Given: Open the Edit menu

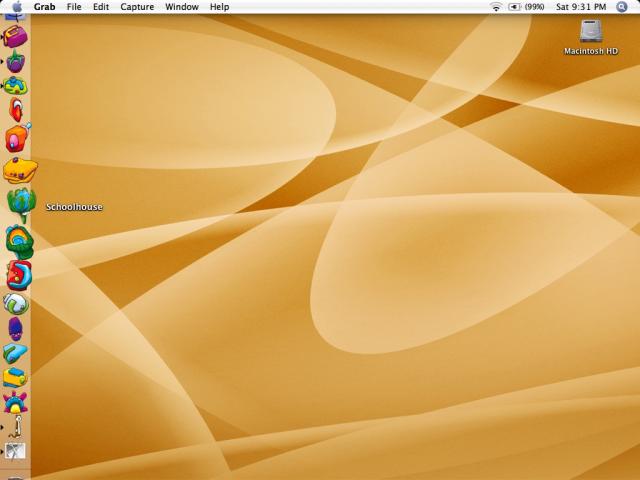Looking at the screenshot, I should [101, 7].
